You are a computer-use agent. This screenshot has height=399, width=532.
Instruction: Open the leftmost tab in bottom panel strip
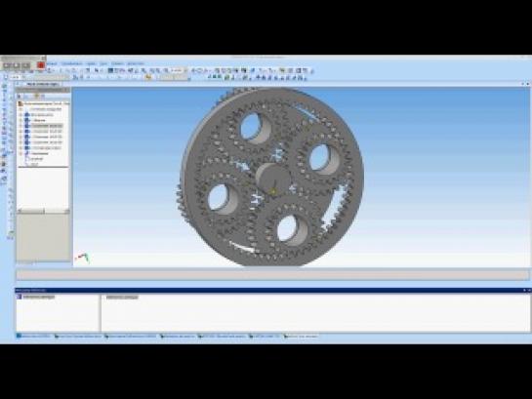point(33,337)
